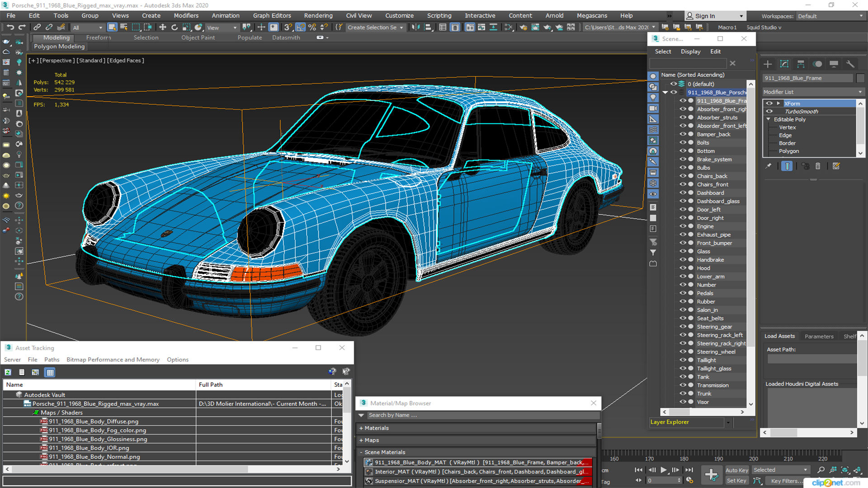Click the Undo arrow in main toolbar

(10, 27)
